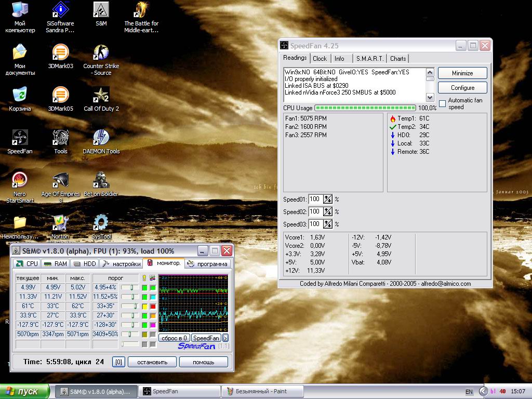The image size is (532, 399).
Task: Switch to the Info tab in SpeedFan
Action: 339,58
